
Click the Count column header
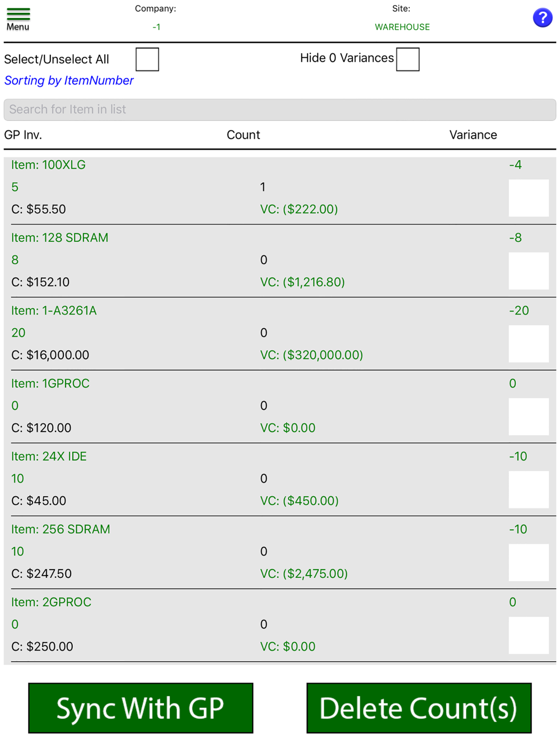click(243, 135)
